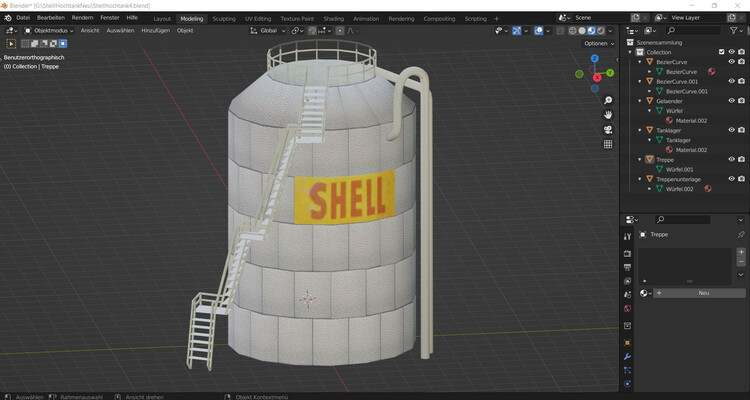Image resolution: width=750 pixels, height=400 pixels.
Task: Switch to wireframe viewport shading
Action: click(x=573, y=31)
